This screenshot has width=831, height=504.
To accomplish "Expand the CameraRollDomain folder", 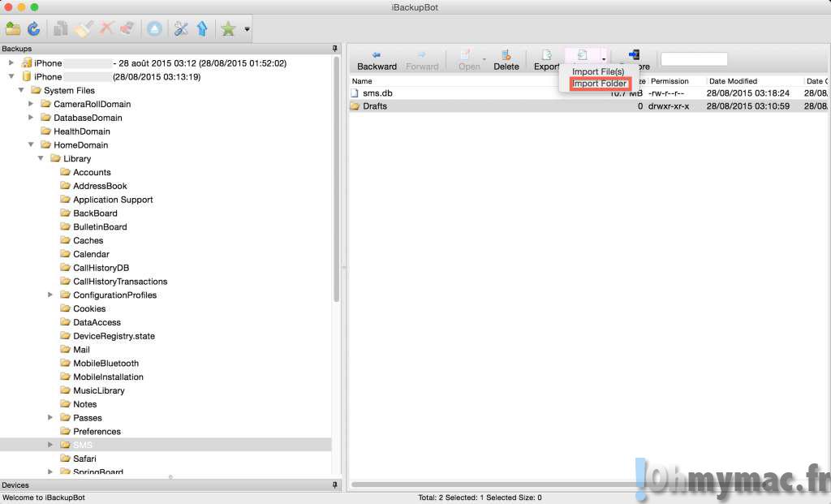I will pyautogui.click(x=31, y=104).
